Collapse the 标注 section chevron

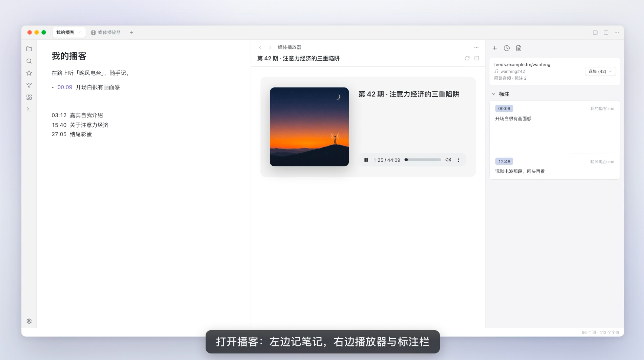point(493,94)
